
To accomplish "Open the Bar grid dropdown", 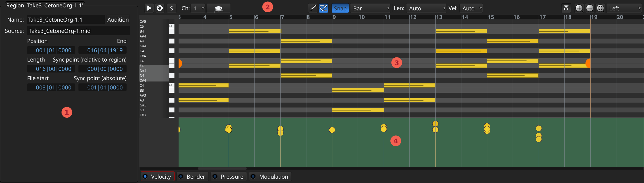I will 371,8.
